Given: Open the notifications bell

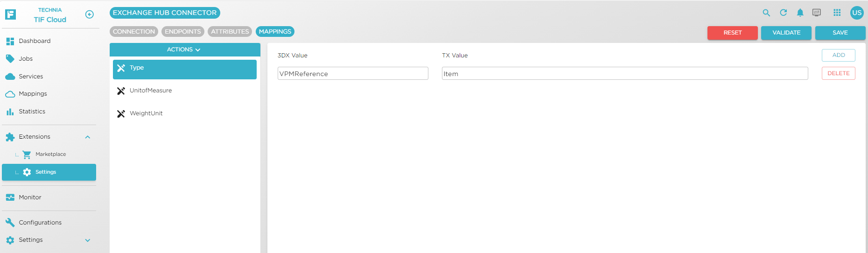Looking at the screenshot, I should point(800,13).
